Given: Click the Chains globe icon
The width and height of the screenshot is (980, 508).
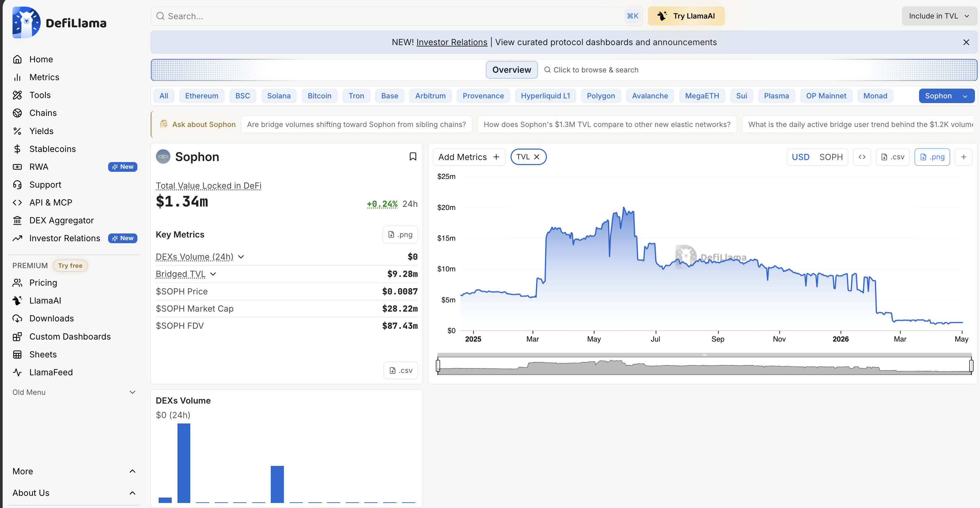Looking at the screenshot, I should pyautogui.click(x=17, y=113).
